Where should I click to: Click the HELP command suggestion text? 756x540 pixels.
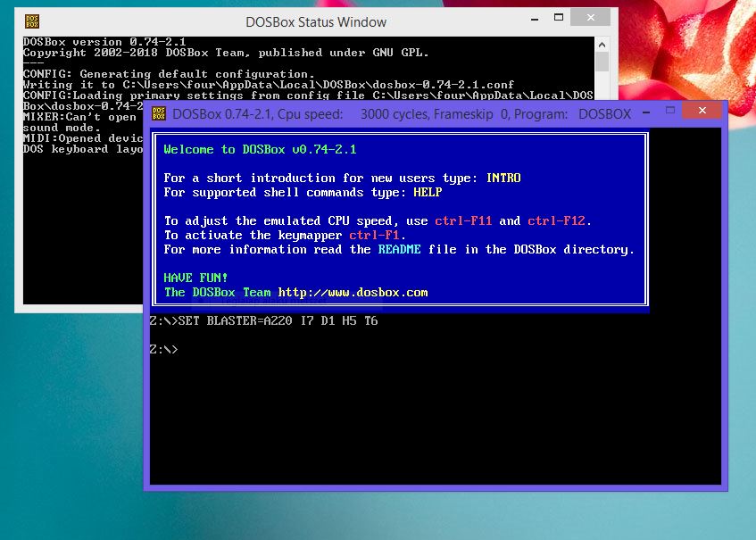point(429,192)
